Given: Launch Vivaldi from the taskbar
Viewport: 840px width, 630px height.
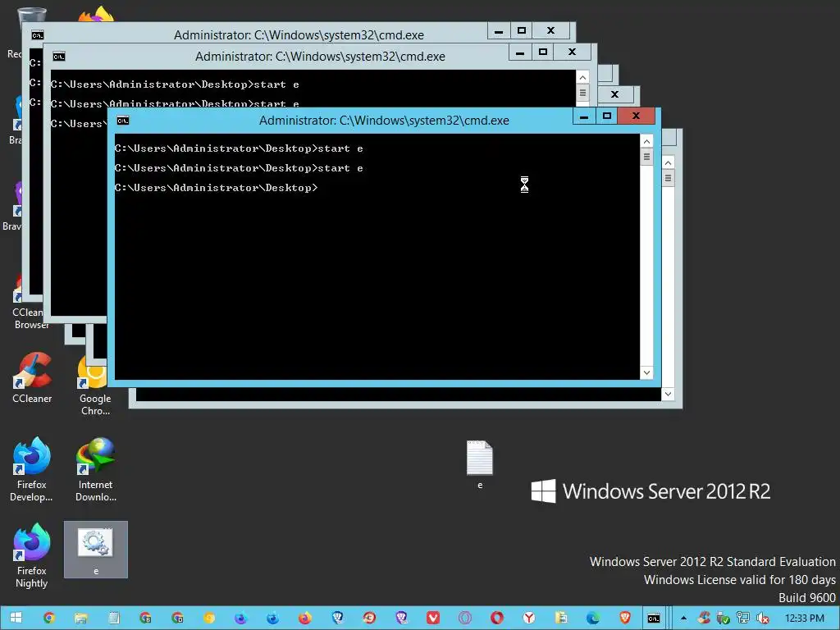Looking at the screenshot, I should tap(433, 619).
